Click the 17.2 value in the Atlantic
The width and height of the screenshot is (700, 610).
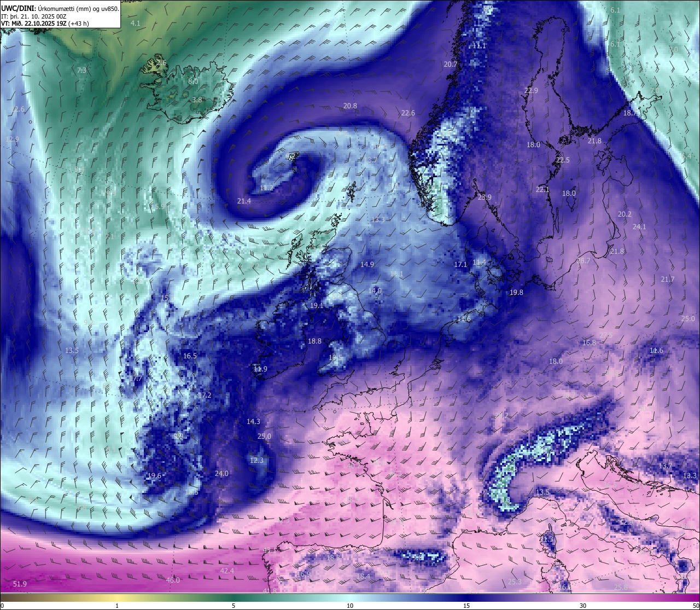pyautogui.click(x=205, y=396)
